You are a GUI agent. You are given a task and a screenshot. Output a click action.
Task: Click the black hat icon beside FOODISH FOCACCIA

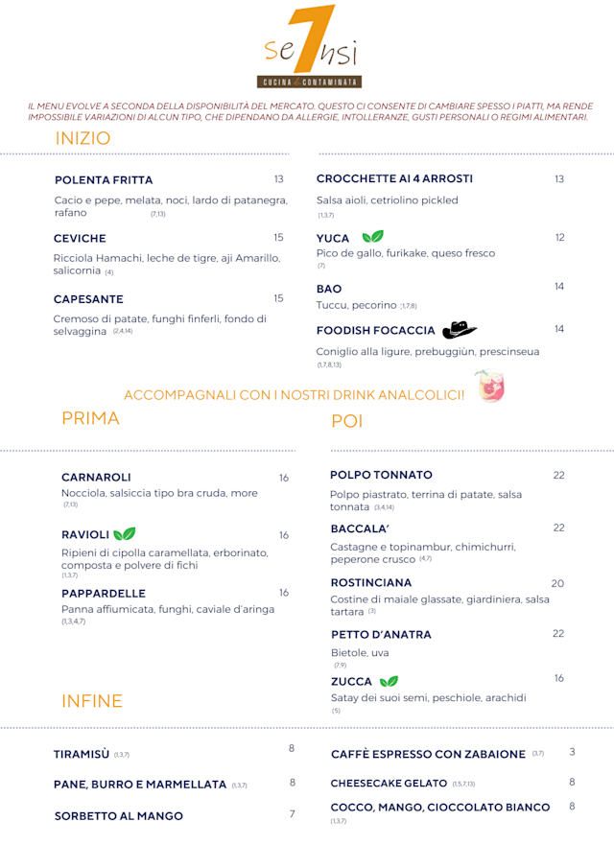click(x=460, y=330)
